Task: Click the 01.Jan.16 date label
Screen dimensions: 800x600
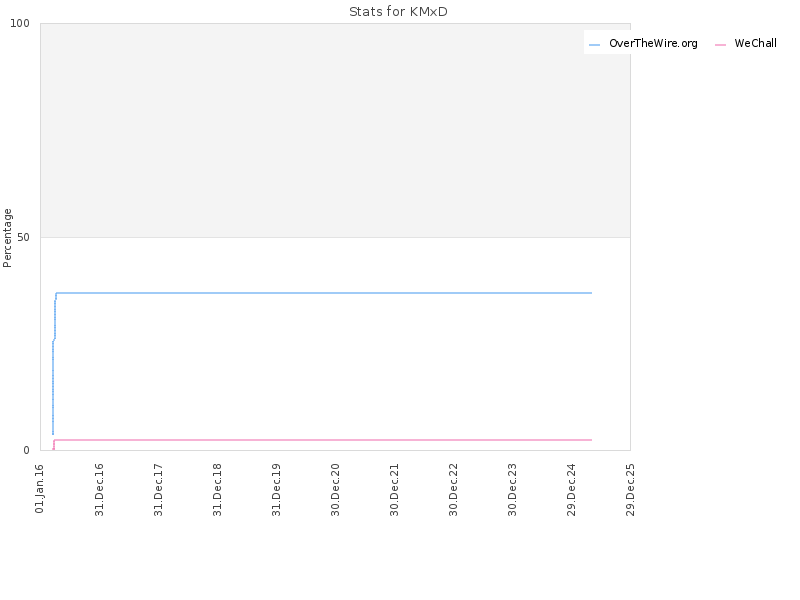Action: click(40, 488)
